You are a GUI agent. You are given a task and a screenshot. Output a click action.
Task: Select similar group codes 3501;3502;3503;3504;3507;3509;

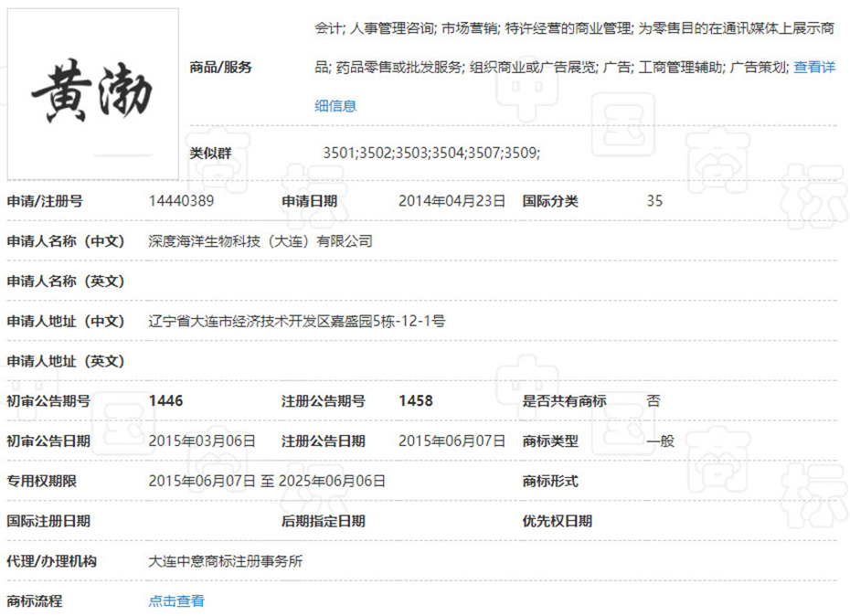(431, 153)
